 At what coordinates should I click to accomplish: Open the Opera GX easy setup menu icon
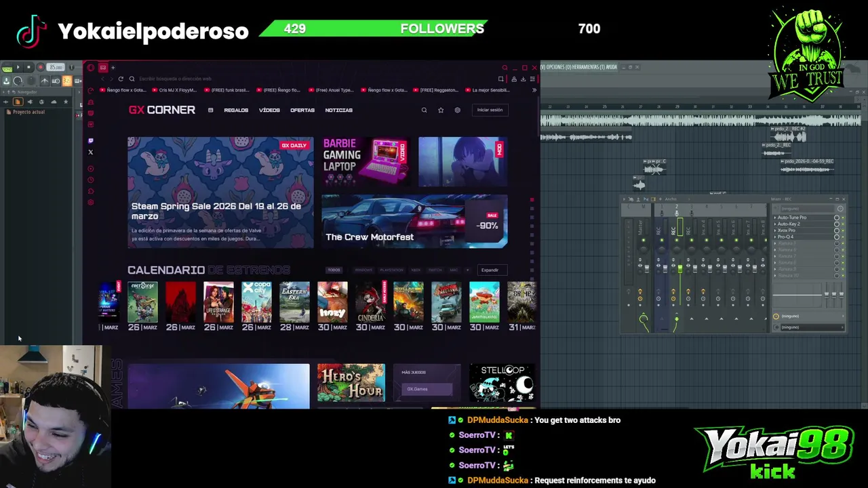point(532,79)
